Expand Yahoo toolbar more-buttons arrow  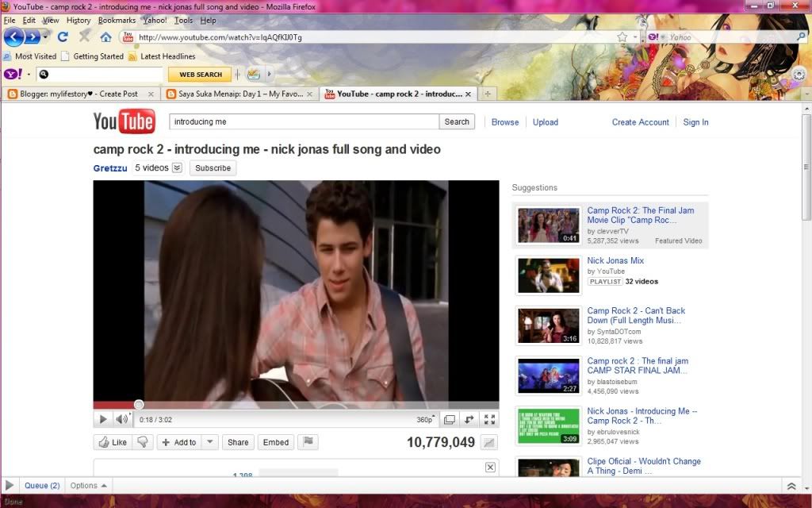(x=270, y=74)
